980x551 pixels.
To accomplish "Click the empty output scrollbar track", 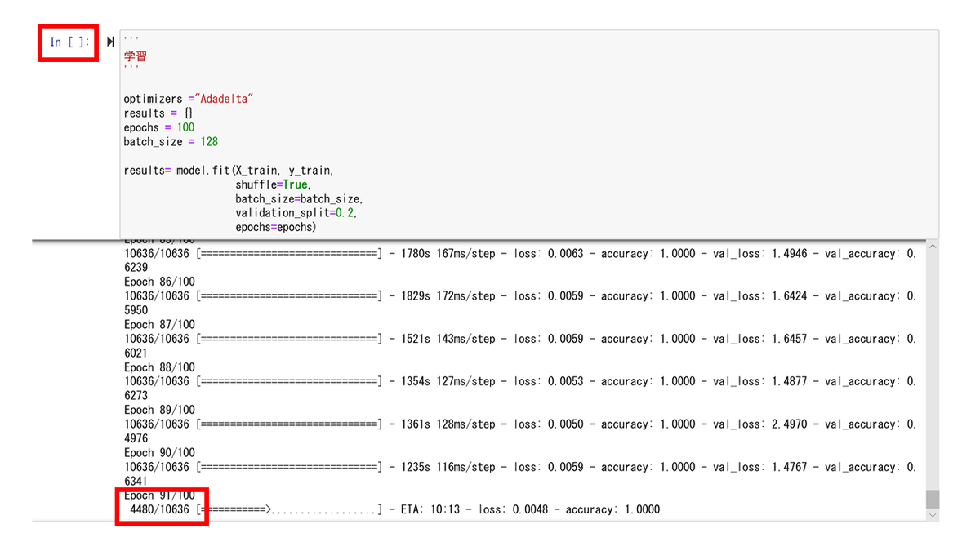I will click(933, 371).
